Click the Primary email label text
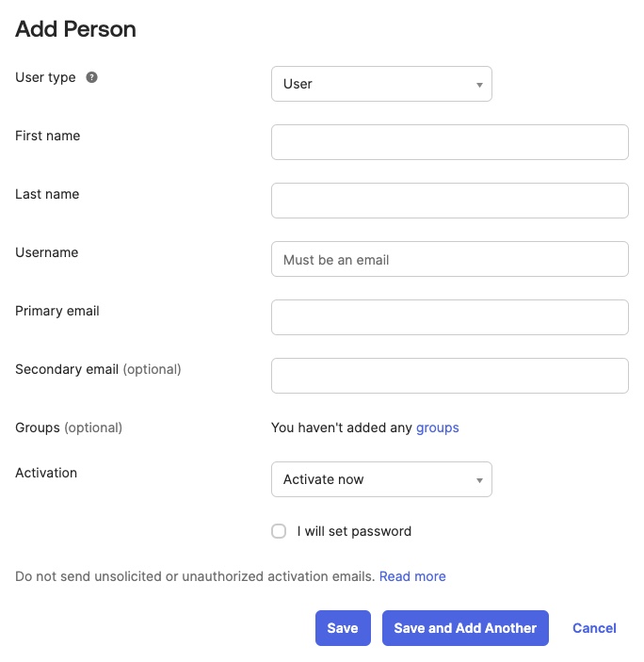 [x=57, y=311]
